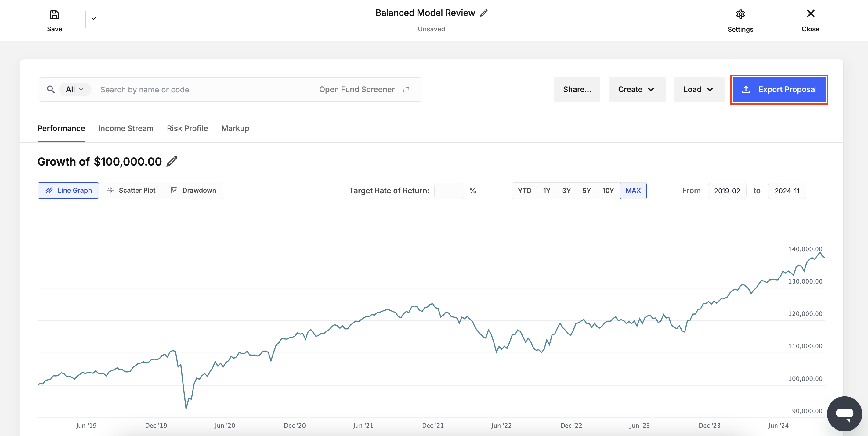
Task: Open the Markup tab
Action: pos(235,128)
